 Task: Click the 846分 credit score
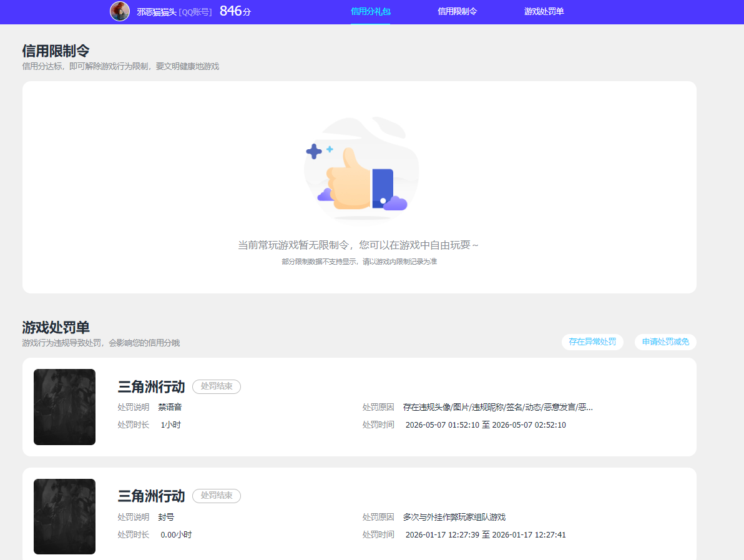235,11
